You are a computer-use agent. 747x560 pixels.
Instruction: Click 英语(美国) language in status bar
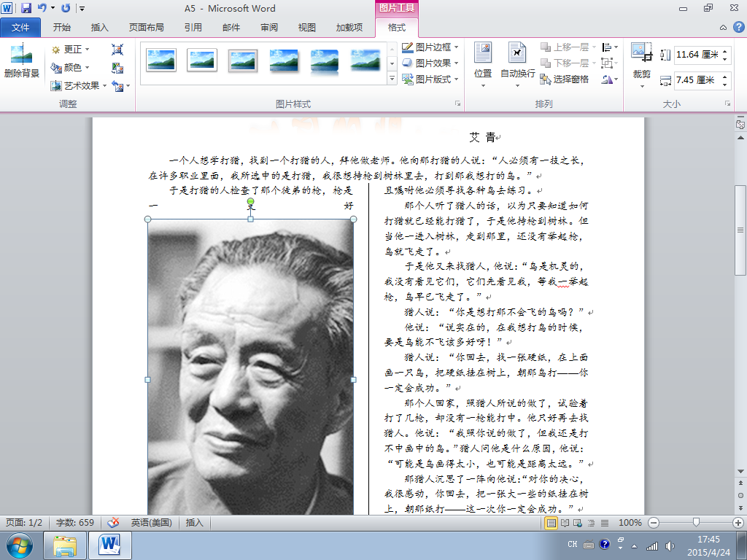(152, 522)
